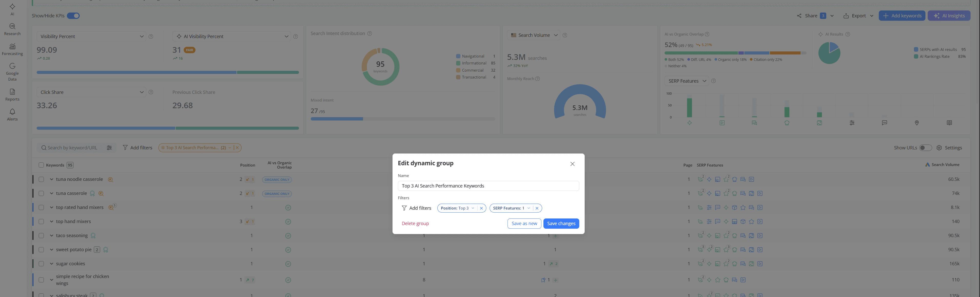
Task: Click the recipe chef-hat icon under chart
Action: point(787,123)
